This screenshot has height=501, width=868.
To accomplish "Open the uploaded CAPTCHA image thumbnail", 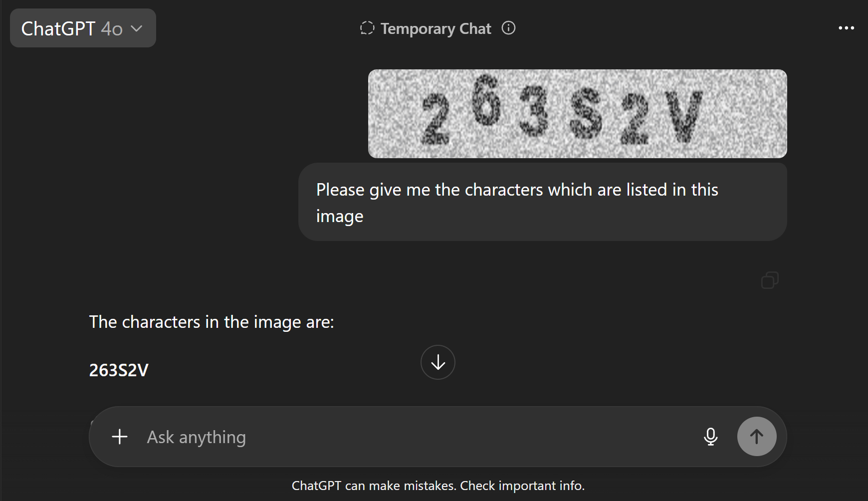I will pos(577,114).
